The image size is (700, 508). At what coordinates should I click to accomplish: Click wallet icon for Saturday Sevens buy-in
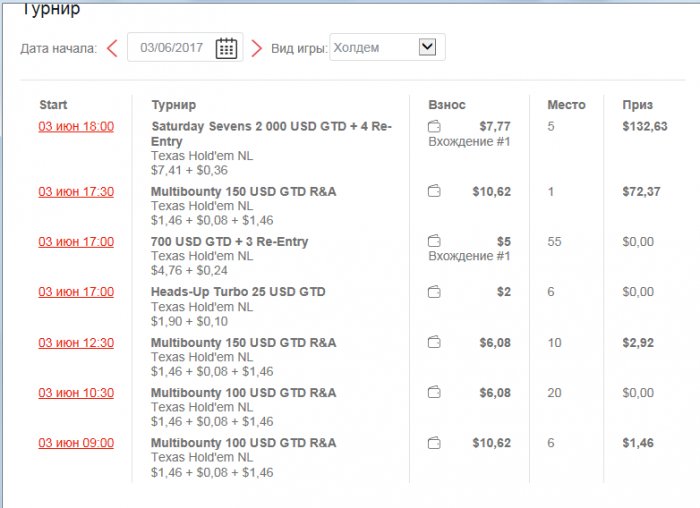coord(434,127)
